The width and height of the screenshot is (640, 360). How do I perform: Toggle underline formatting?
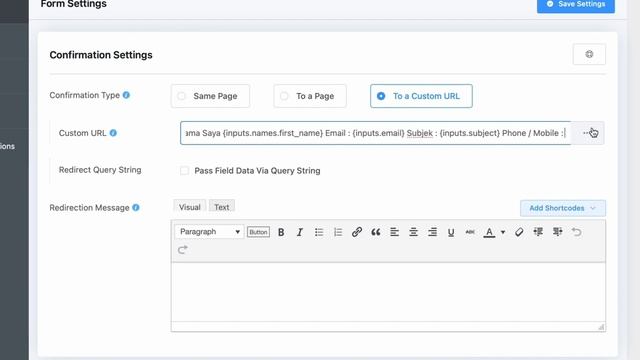coord(451,232)
